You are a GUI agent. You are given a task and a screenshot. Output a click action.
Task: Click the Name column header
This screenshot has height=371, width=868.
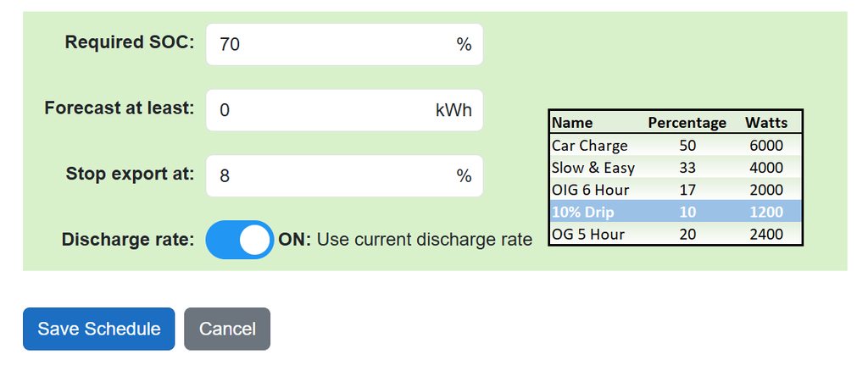(573, 123)
